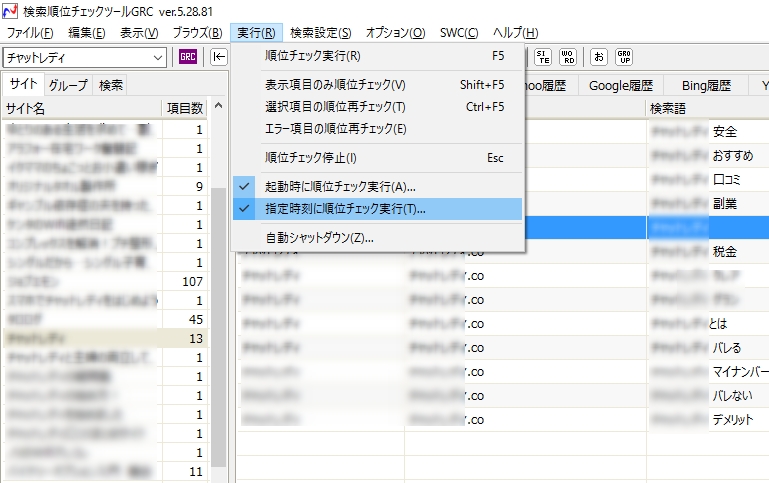Image resolution: width=769 pixels, height=483 pixels.
Task: Choose 順位チェック停止(I) entry
Action: 377,158
